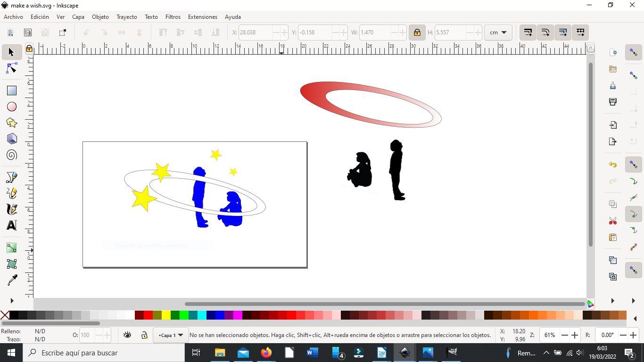Cut selection using the scissors icon
644x362 pixels.
pyautogui.click(x=613, y=221)
